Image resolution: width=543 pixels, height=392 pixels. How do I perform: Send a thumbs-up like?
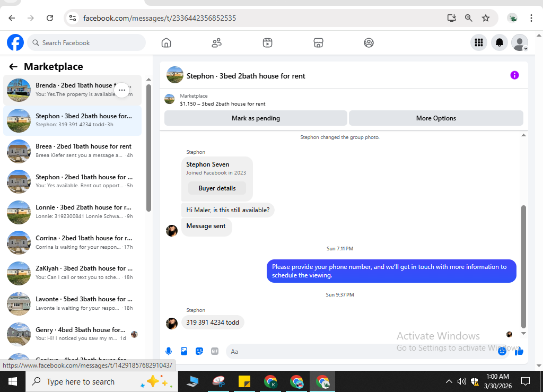[x=519, y=352]
